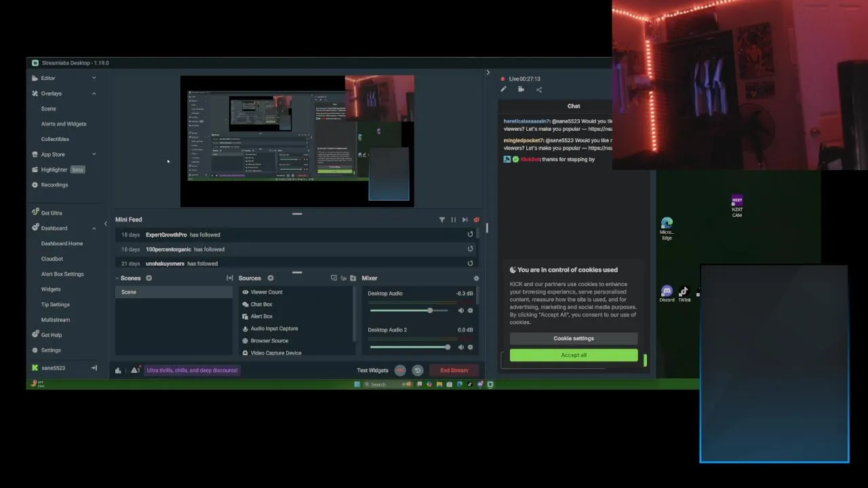This screenshot has width=868, height=488.
Task: Open the warning notifications icon
Action: [x=135, y=370]
